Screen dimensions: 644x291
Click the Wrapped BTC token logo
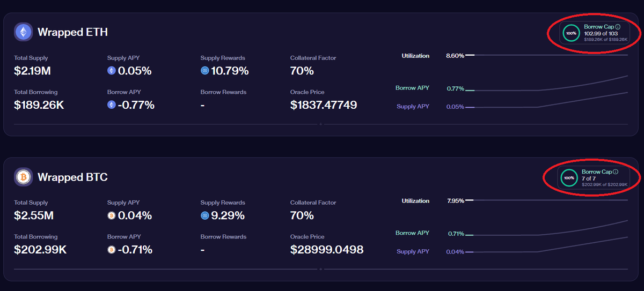click(23, 177)
